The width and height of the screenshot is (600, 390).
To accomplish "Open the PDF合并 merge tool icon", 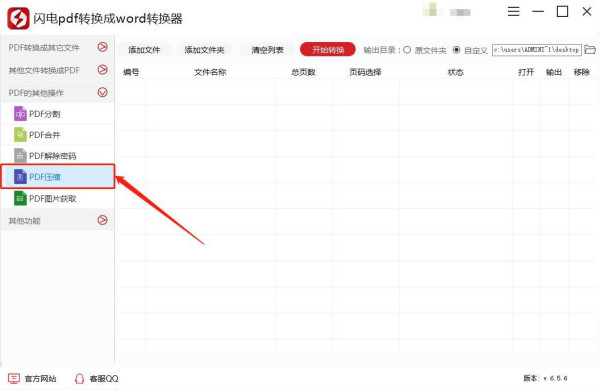I will (x=20, y=135).
